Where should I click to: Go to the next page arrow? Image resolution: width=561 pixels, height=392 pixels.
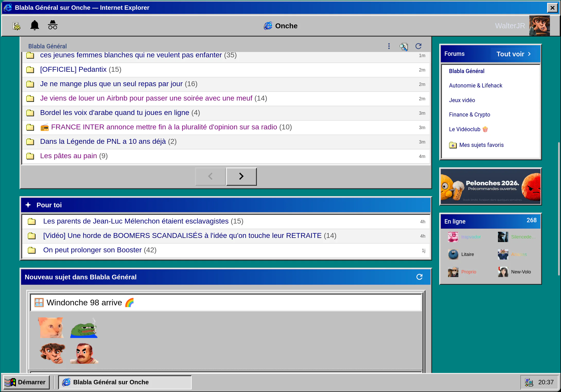pyautogui.click(x=241, y=176)
